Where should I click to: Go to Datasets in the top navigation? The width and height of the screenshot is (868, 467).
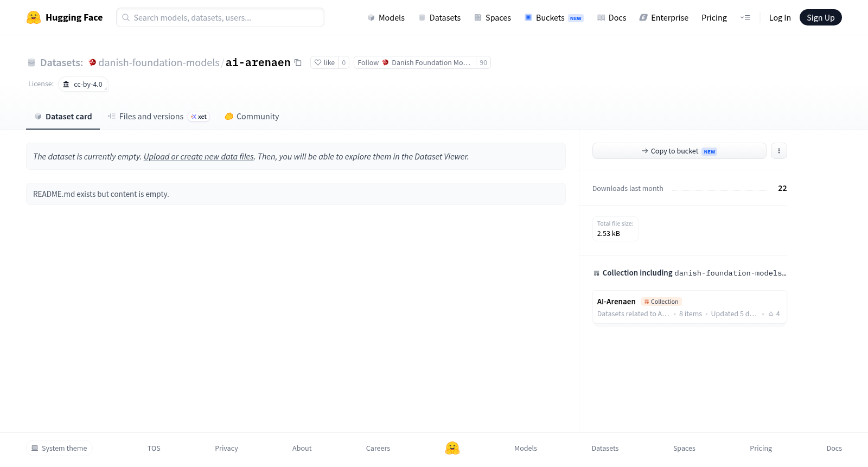[439, 17]
